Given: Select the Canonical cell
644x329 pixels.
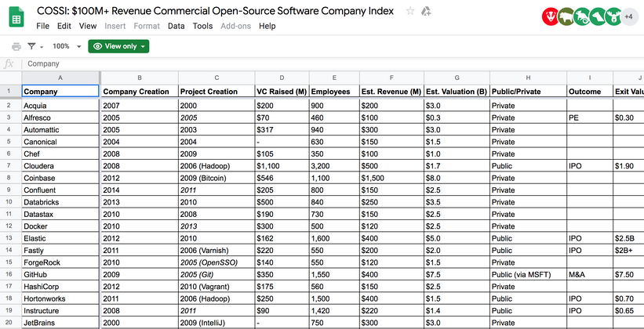Looking at the screenshot, I should [60, 142].
